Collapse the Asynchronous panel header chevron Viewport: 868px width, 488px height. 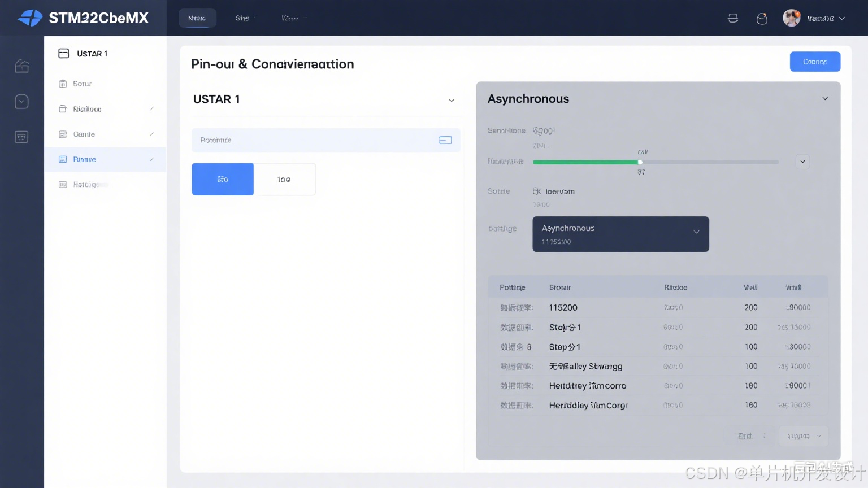(825, 98)
